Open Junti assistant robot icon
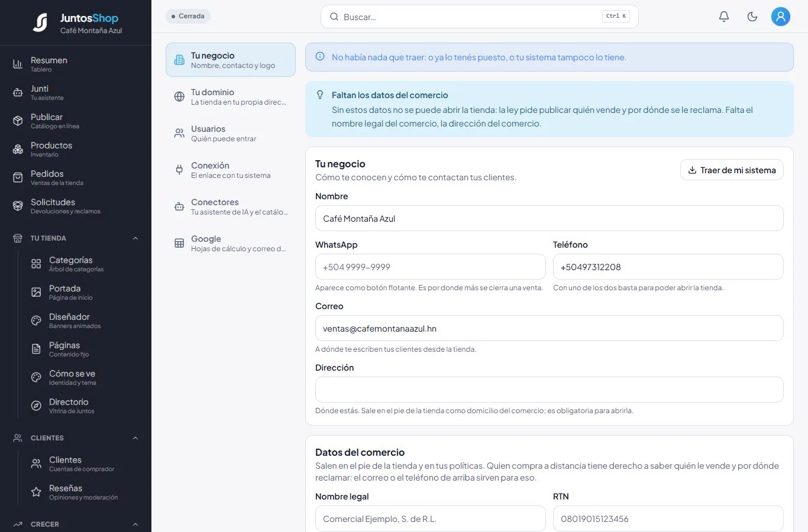 18,92
